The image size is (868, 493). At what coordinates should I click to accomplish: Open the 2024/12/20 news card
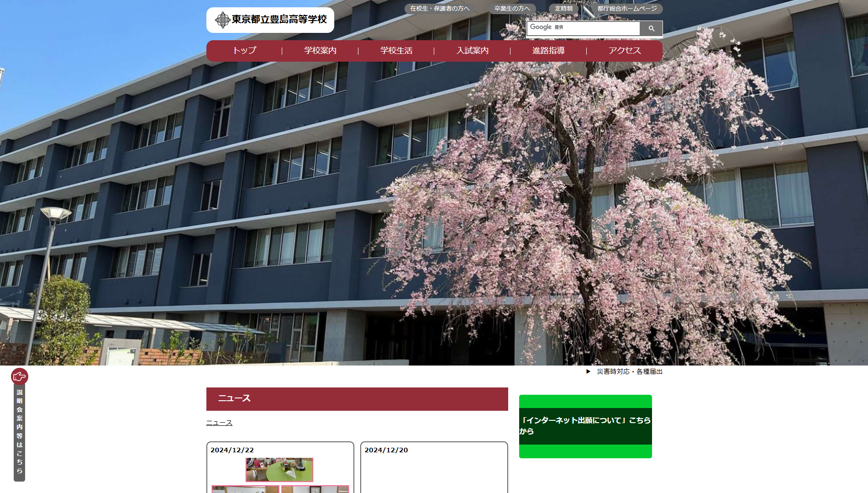click(434, 467)
